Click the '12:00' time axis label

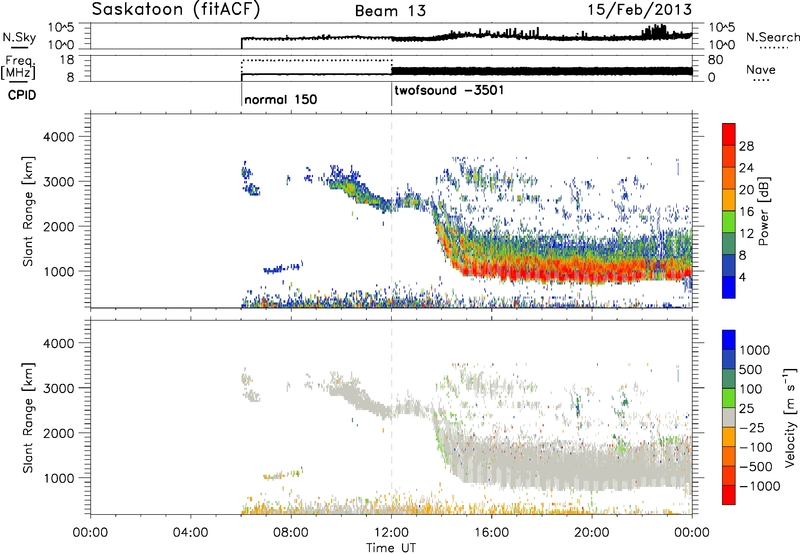click(391, 533)
